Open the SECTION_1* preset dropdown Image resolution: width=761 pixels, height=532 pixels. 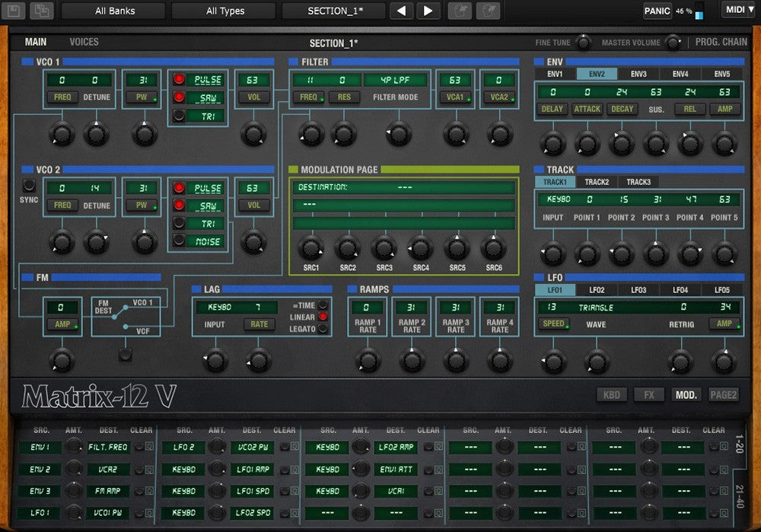[334, 11]
